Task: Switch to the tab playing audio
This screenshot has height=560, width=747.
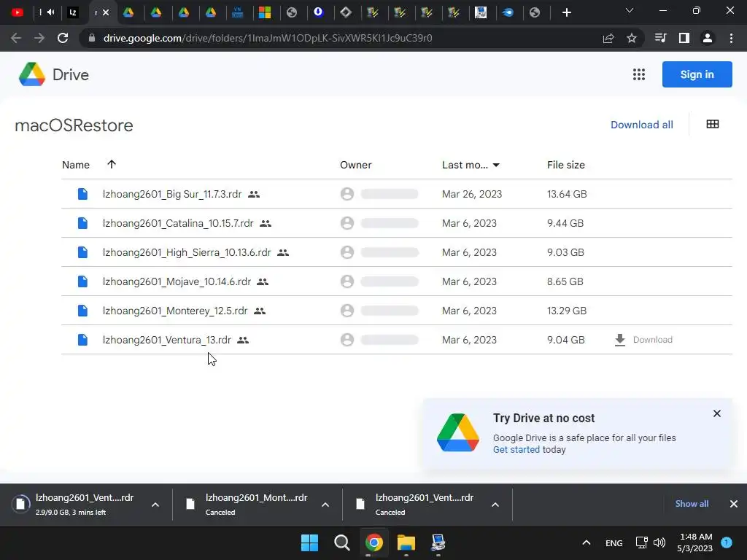Action: [47, 12]
